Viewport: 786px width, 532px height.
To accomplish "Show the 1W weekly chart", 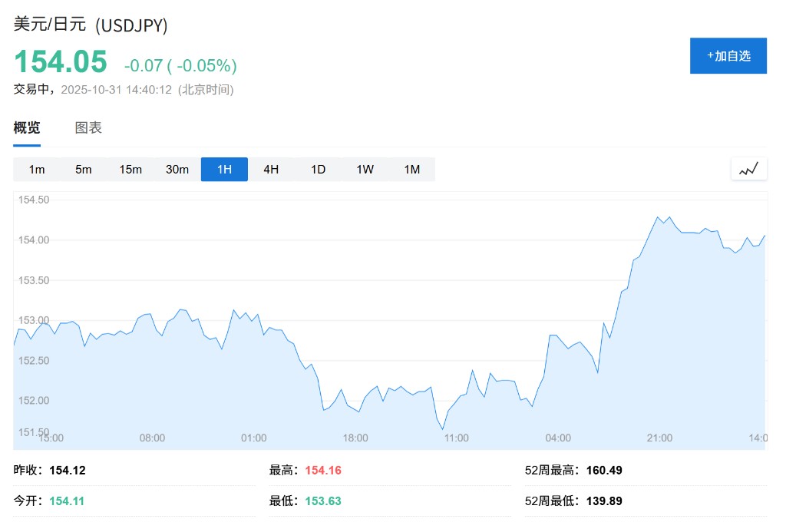I will click(x=365, y=170).
